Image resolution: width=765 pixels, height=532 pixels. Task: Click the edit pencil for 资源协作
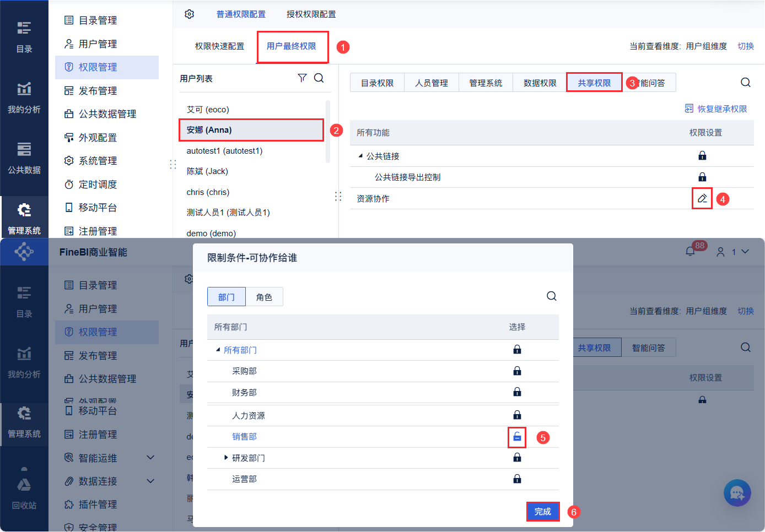702,198
